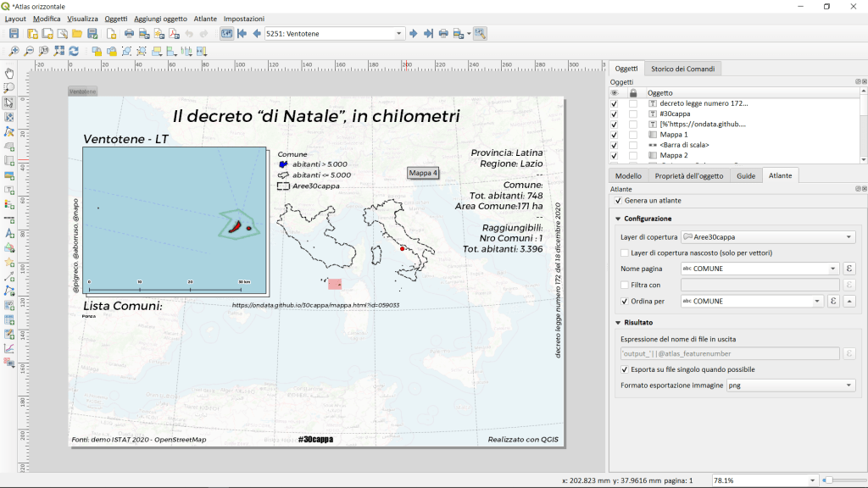This screenshot has width=868, height=488.
Task: Click the zoom level slider
Action: pyautogui.click(x=843, y=480)
